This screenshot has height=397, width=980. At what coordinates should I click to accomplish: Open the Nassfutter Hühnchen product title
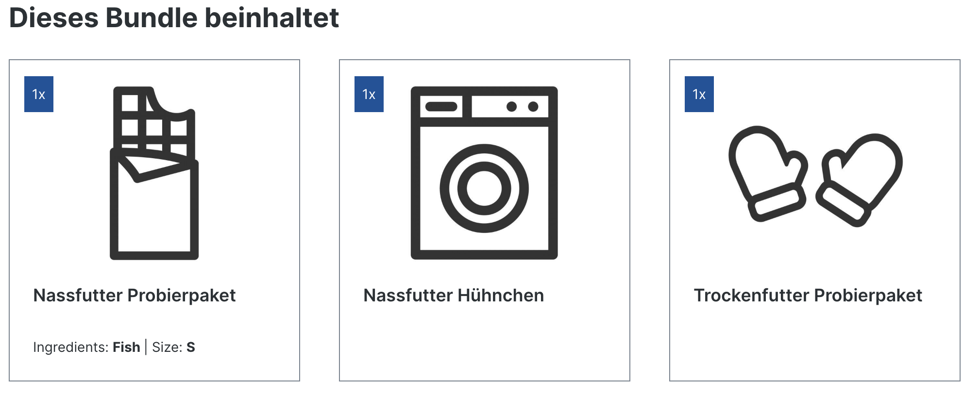tap(454, 295)
